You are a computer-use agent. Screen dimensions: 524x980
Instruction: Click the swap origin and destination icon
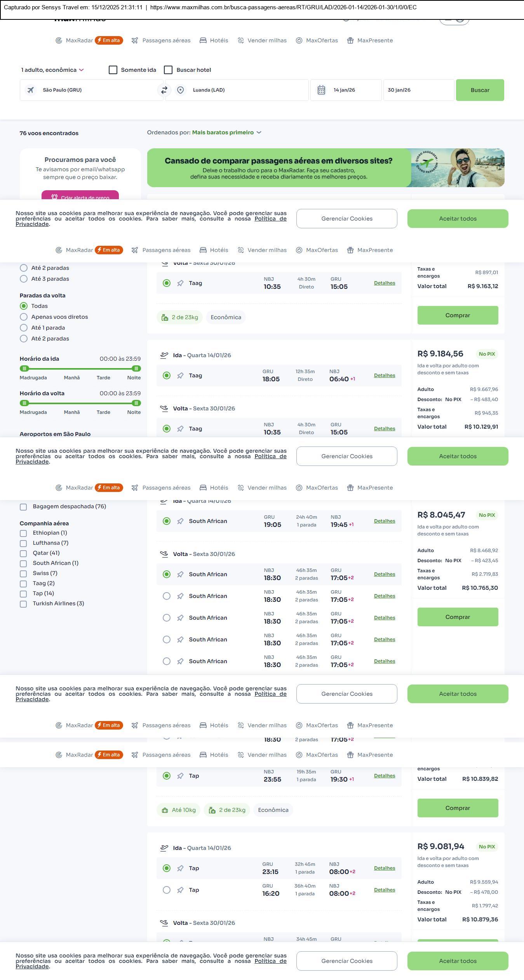[x=164, y=90]
